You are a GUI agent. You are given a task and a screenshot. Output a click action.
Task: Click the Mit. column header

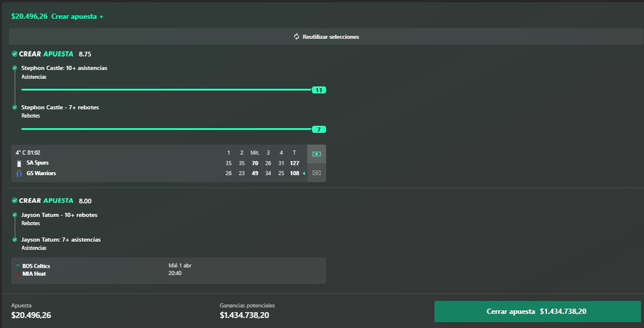(x=255, y=153)
